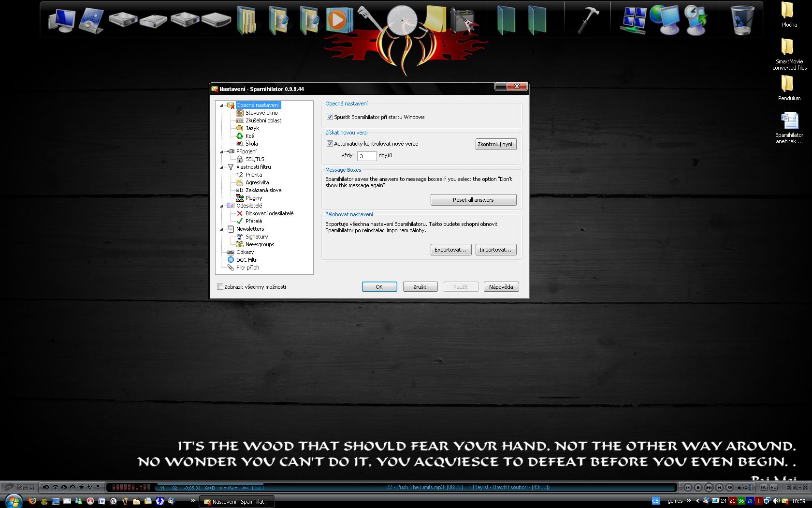Collapse the Newsletters tree node
812x508 pixels.
click(x=222, y=229)
